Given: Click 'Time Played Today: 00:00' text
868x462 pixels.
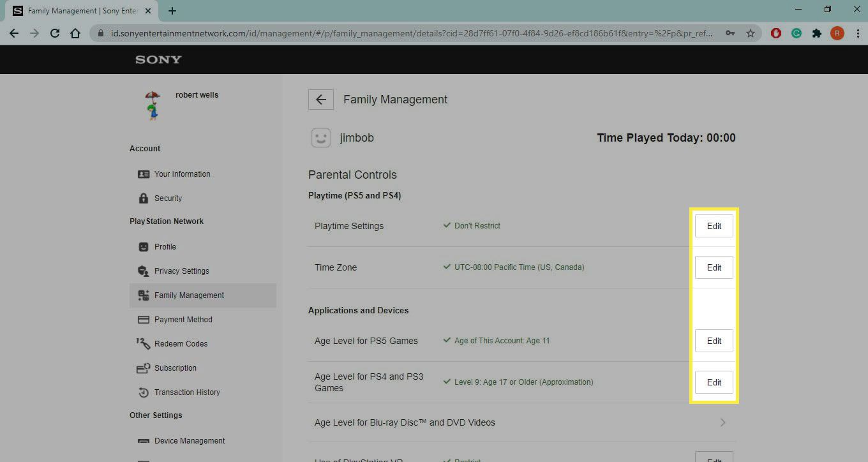Looking at the screenshot, I should (666, 138).
